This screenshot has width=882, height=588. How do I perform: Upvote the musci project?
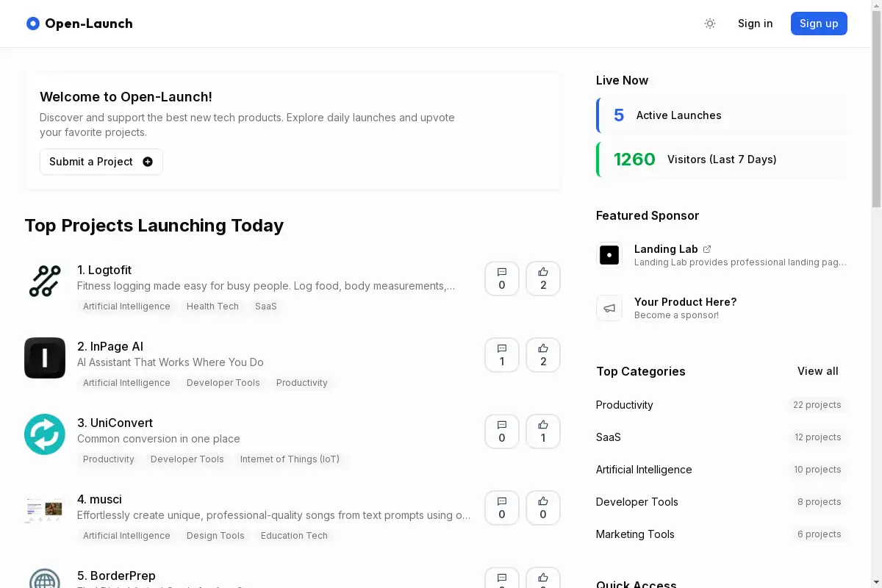(543, 508)
